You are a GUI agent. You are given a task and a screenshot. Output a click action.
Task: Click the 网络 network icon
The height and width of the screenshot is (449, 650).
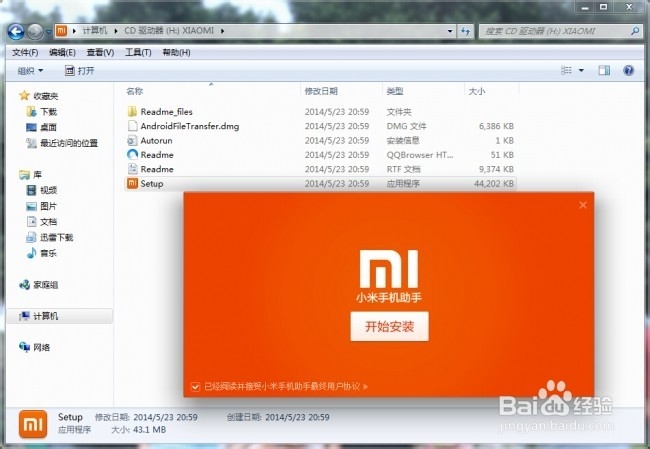[x=24, y=347]
